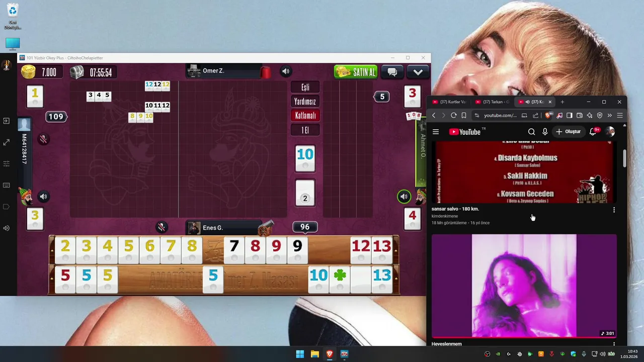Click the share icon in address bar

coord(535,116)
